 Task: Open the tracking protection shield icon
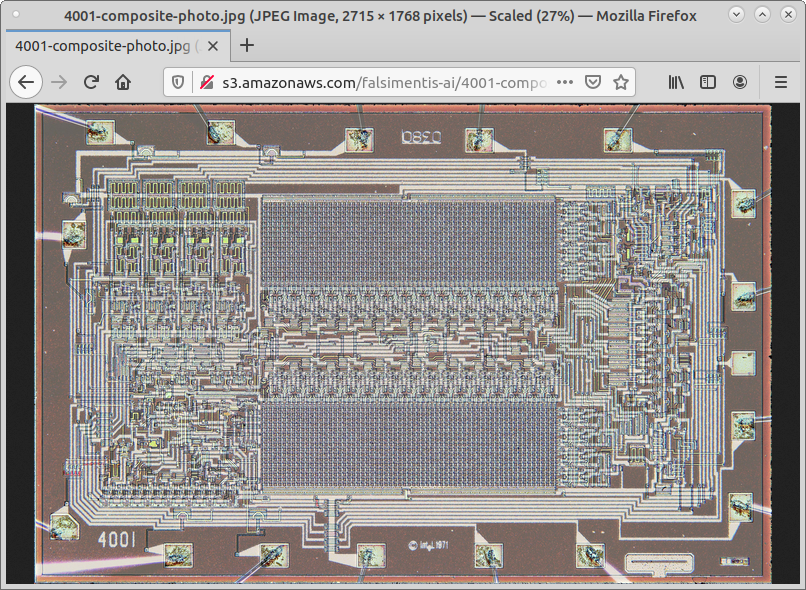(178, 82)
